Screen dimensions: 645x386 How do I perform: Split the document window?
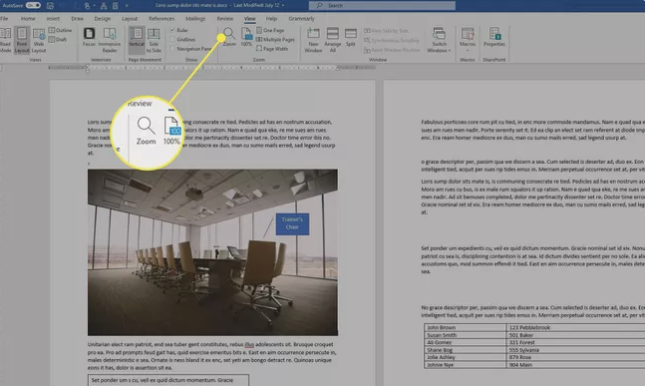point(350,37)
